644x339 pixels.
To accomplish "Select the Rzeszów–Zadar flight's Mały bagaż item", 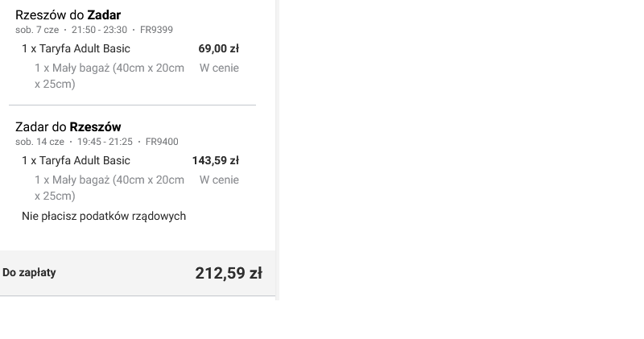I will 109,76.
